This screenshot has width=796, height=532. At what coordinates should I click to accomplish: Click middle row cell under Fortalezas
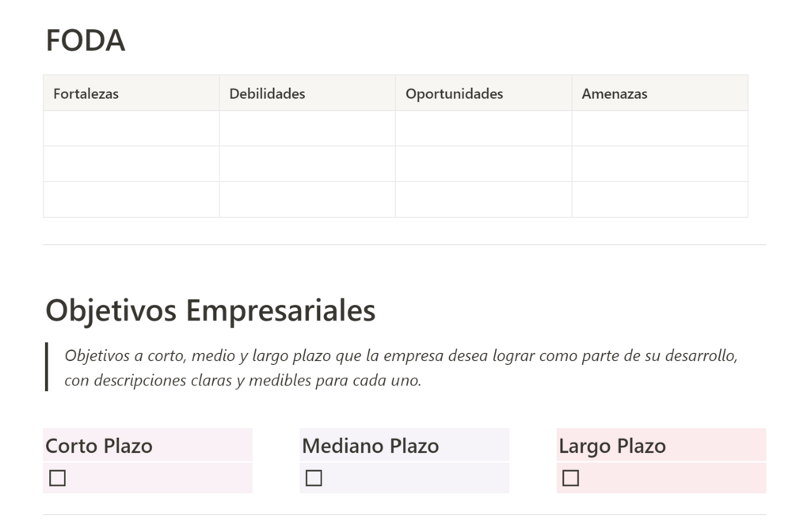click(131, 164)
